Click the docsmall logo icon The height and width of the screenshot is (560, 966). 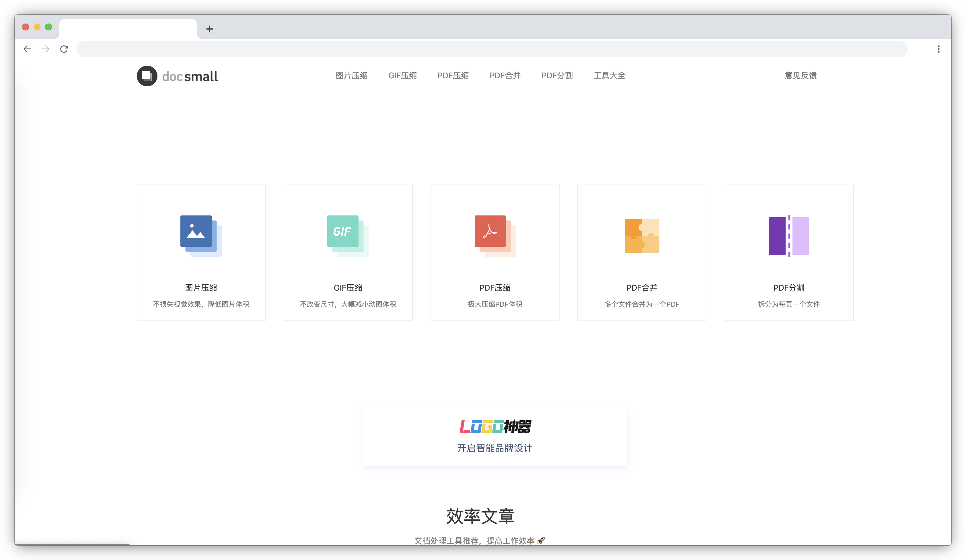tap(147, 76)
